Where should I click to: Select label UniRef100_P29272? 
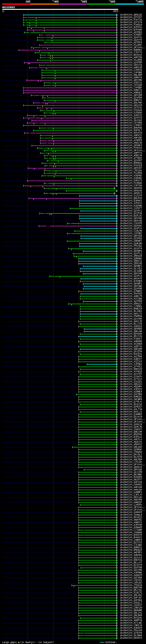(131, 593)
